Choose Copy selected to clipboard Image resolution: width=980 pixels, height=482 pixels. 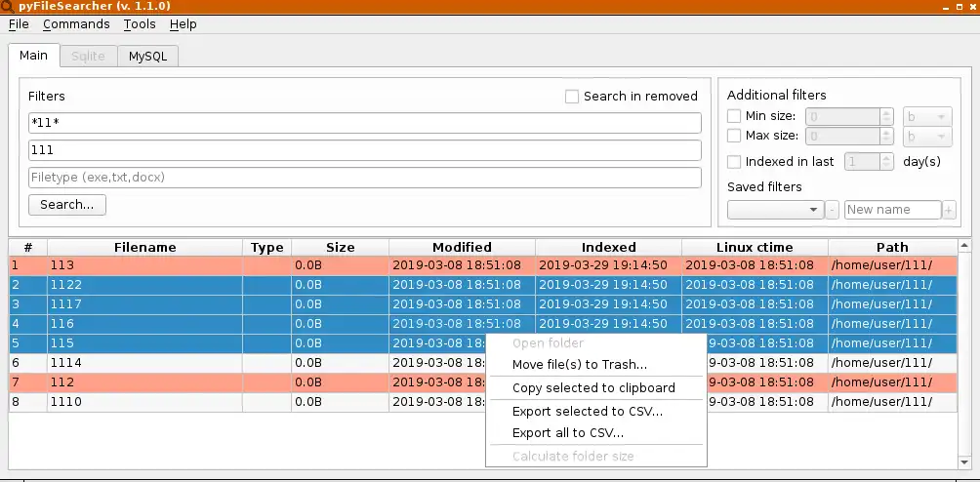pyautogui.click(x=595, y=387)
